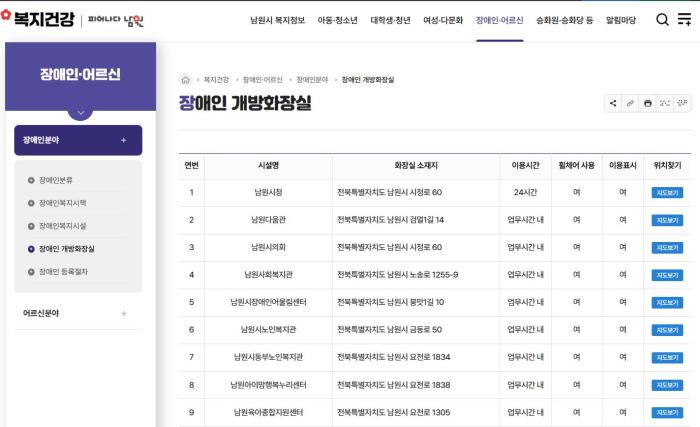Print the page with printer icon

[648, 103]
